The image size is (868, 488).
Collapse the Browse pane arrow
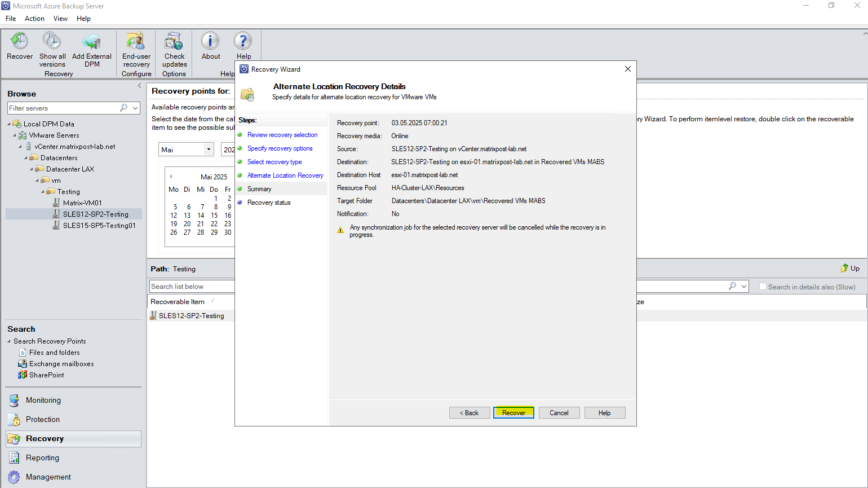139,86
